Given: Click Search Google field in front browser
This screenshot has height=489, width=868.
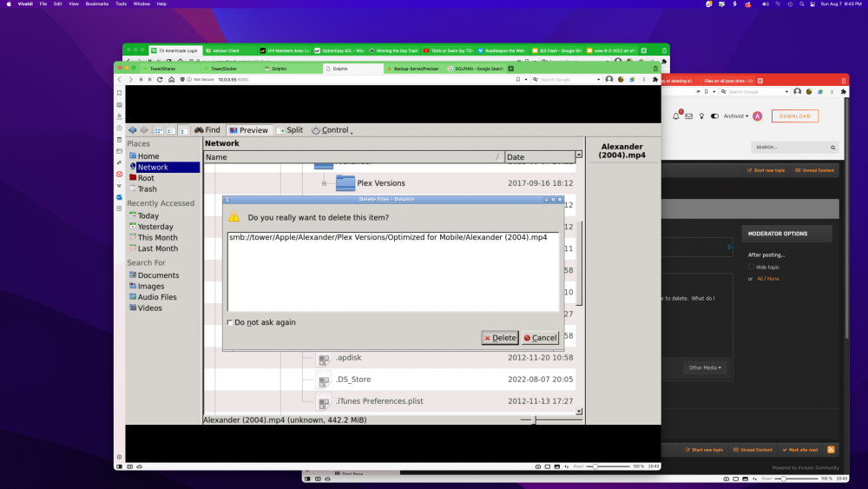Looking at the screenshot, I should 568,80.
